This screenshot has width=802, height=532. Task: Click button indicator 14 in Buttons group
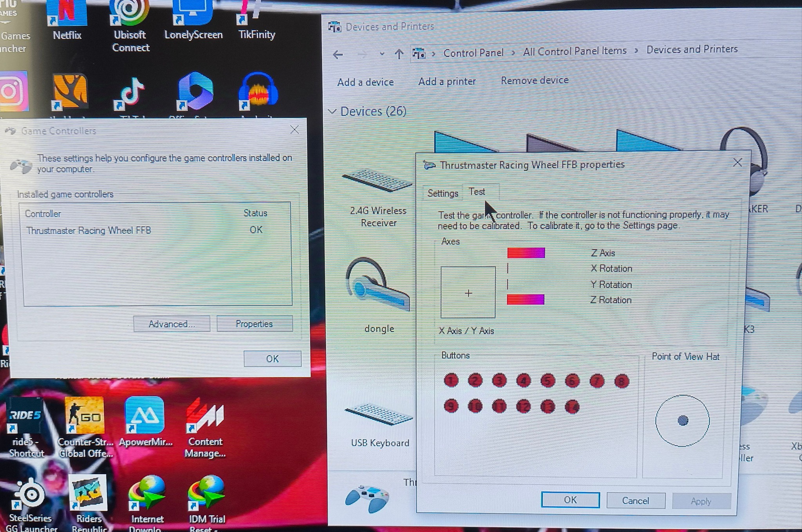tap(572, 407)
